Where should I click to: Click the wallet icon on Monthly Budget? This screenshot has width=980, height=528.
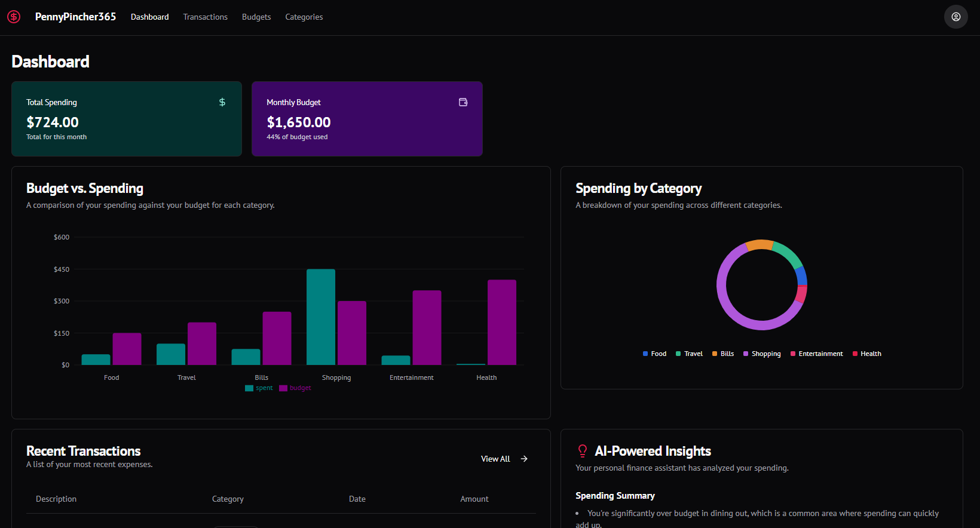pos(463,102)
